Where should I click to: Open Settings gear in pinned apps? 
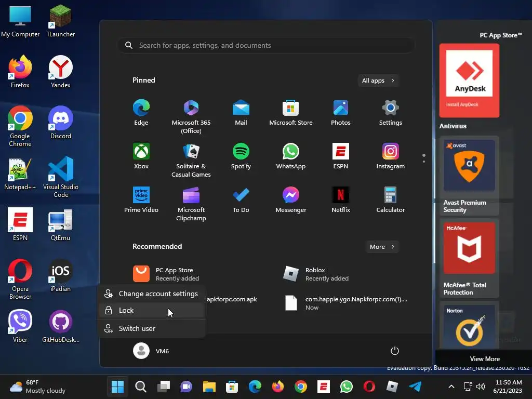(x=391, y=113)
